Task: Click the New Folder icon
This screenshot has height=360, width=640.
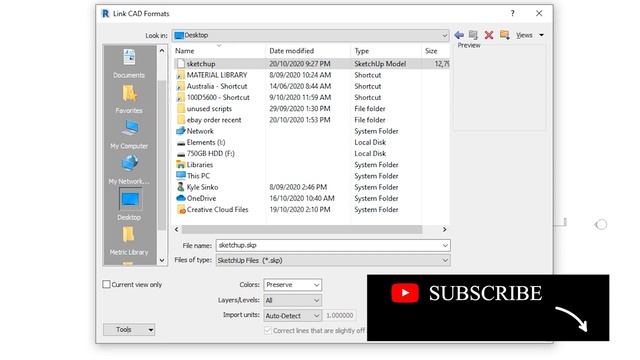Action: (x=504, y=35)
